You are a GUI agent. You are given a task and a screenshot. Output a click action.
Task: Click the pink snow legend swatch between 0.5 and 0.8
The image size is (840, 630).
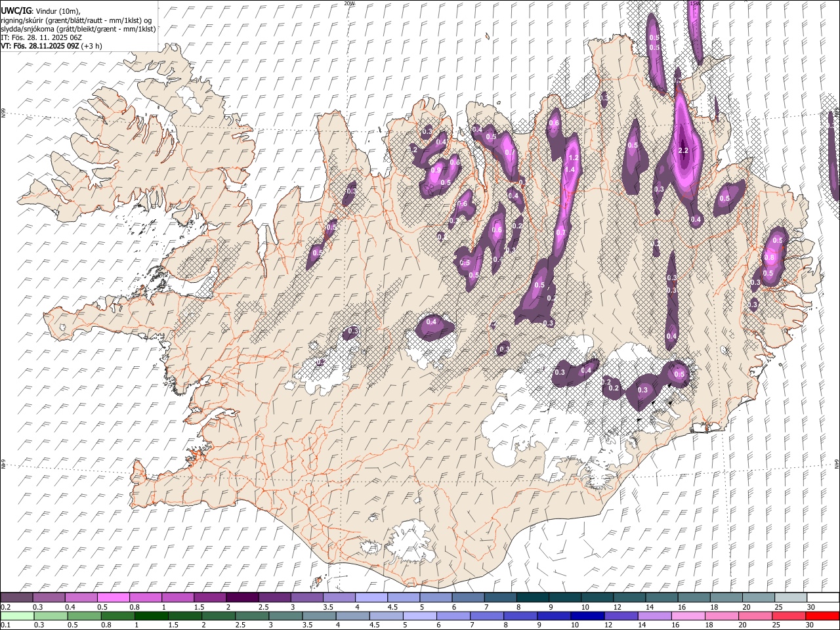114,597
